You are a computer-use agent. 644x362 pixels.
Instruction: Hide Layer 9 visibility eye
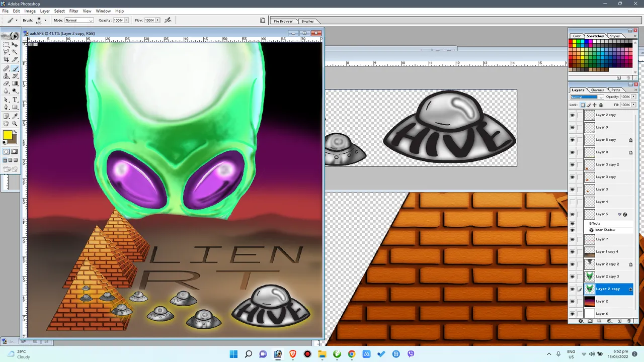tap(572, 127)
